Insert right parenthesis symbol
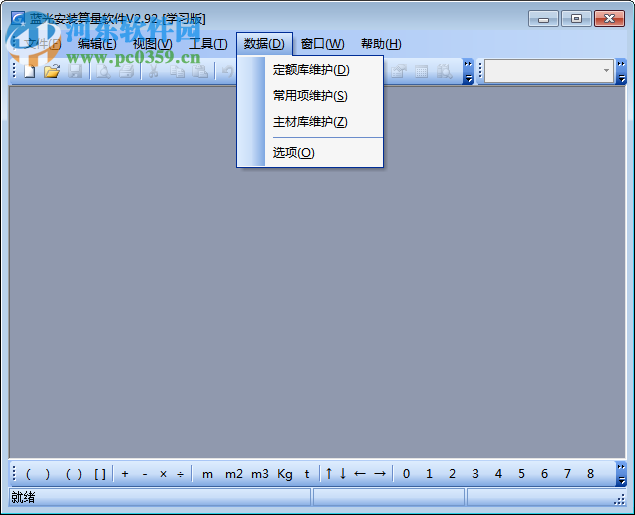The image size is (635, 515). pos(48,474)
